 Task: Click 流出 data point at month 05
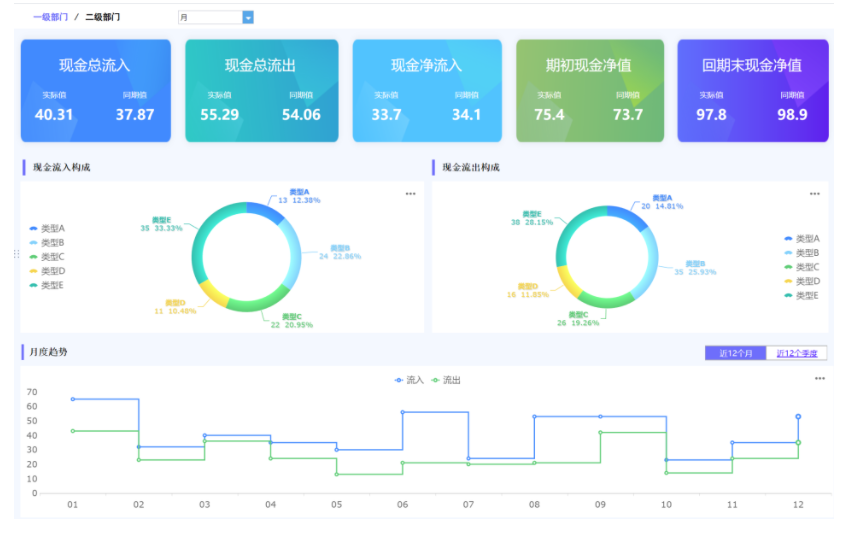pos(337,474)
